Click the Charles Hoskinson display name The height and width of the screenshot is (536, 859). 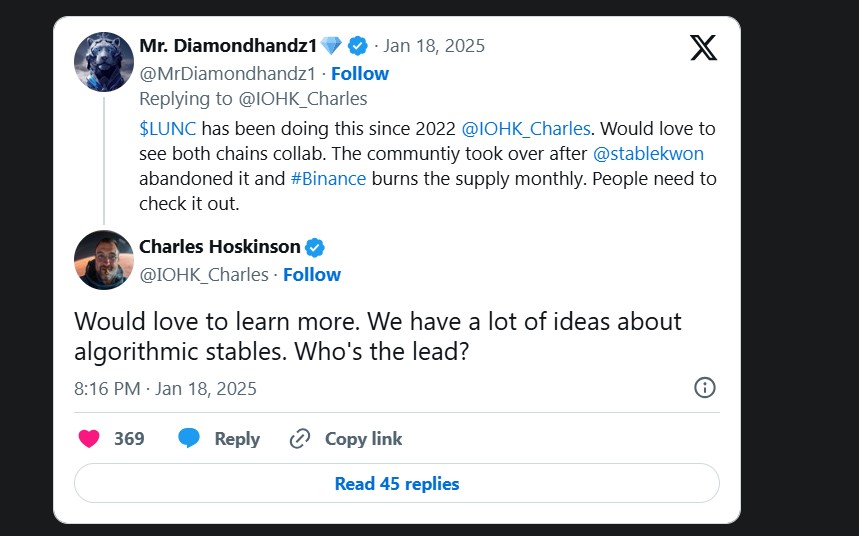(219, 248)
